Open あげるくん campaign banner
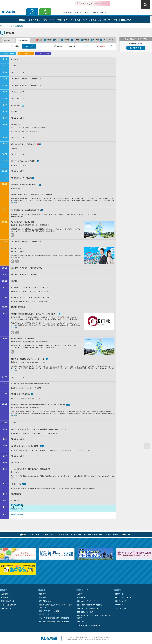The width and height of the screenshot is (152, 644). pos(18,569)
